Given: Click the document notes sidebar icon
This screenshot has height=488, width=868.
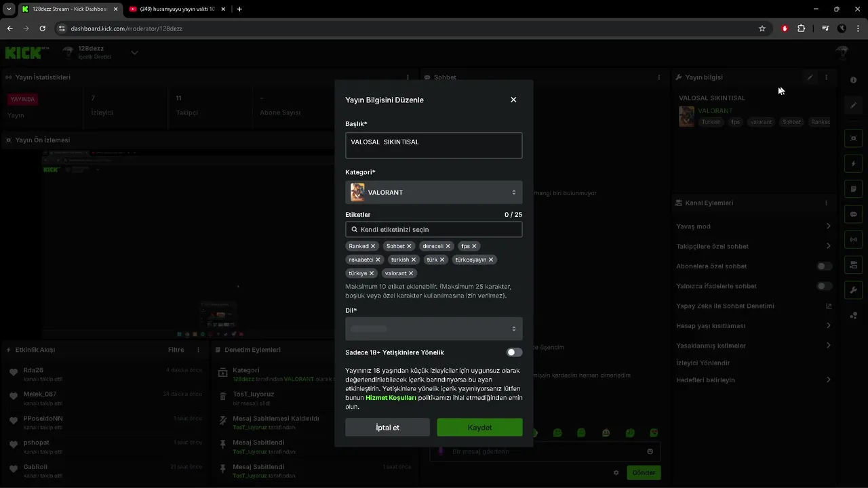Looking at the screenshot, I should click(853, 188).
